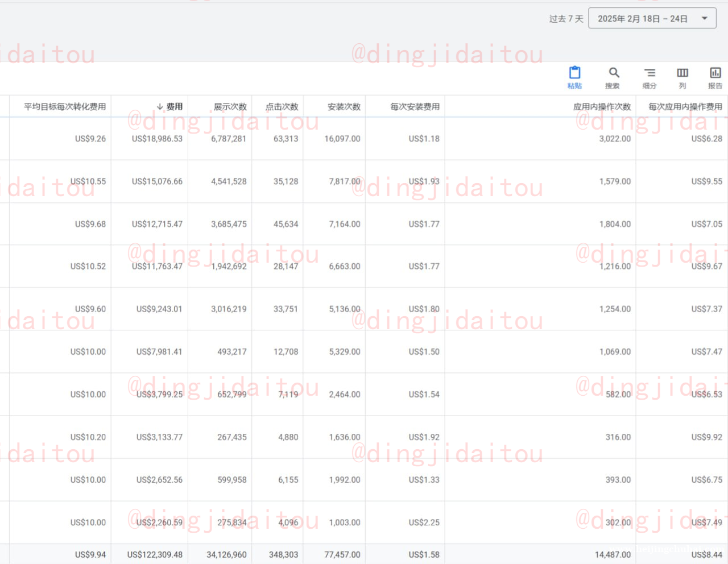Image resolution: width=728 pixels, height=564 pixels.
Task: Select cost per install US$1.93
Action: coord(424,181)
